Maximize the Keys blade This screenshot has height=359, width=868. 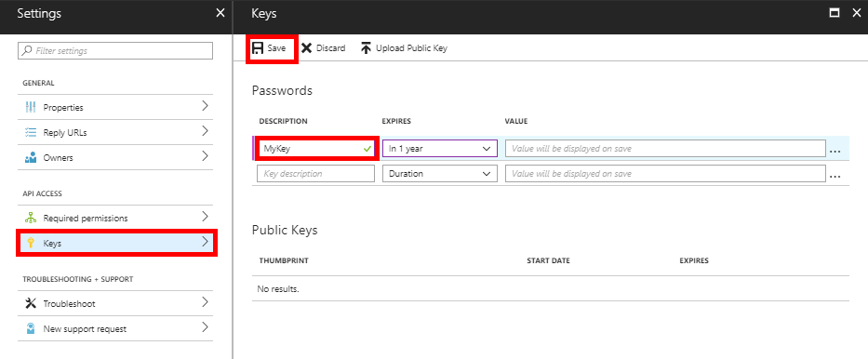pos(835,13)
